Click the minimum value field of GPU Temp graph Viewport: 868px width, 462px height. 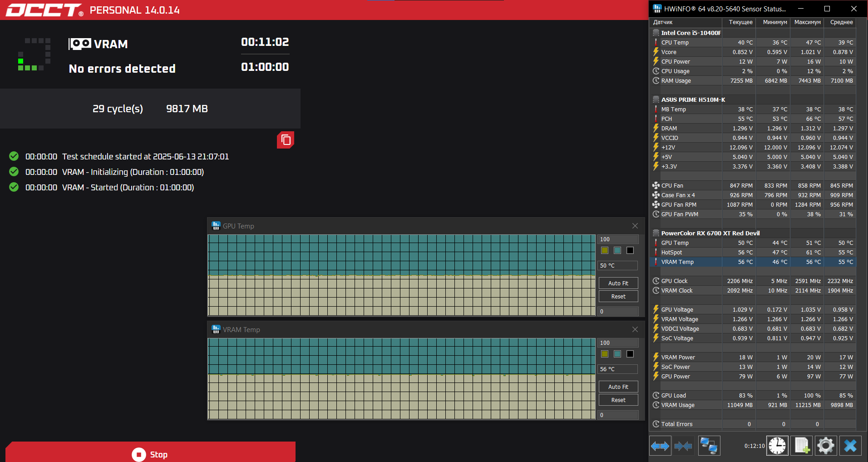pos(618,311)
